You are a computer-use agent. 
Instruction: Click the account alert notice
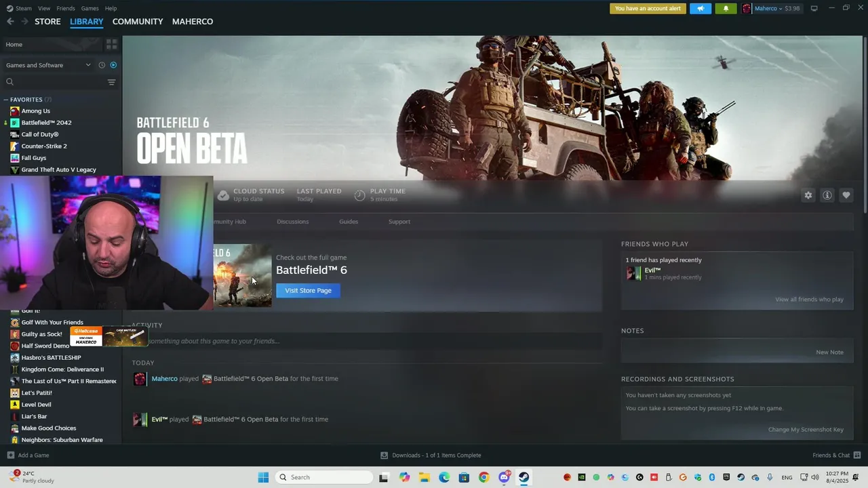click(x=648, y=9)
